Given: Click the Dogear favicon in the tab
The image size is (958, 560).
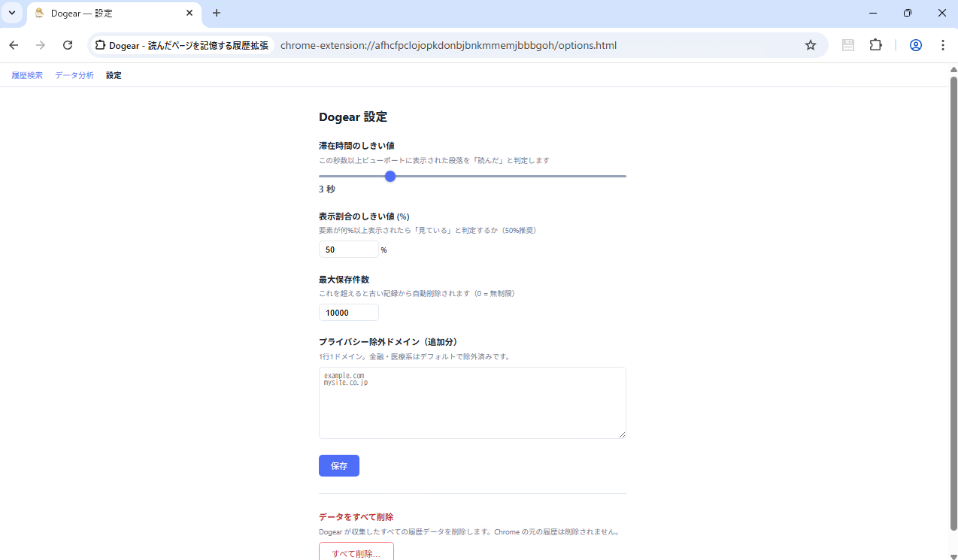Looking at the screenshot, I should [x=39, y=13].
